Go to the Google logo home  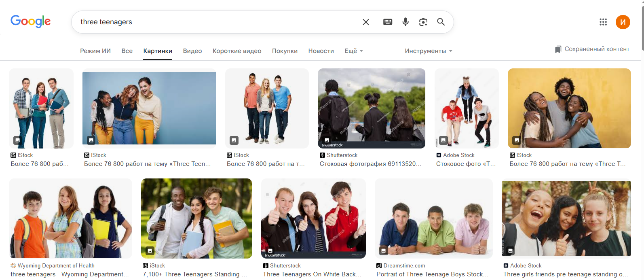coord(31,21)
